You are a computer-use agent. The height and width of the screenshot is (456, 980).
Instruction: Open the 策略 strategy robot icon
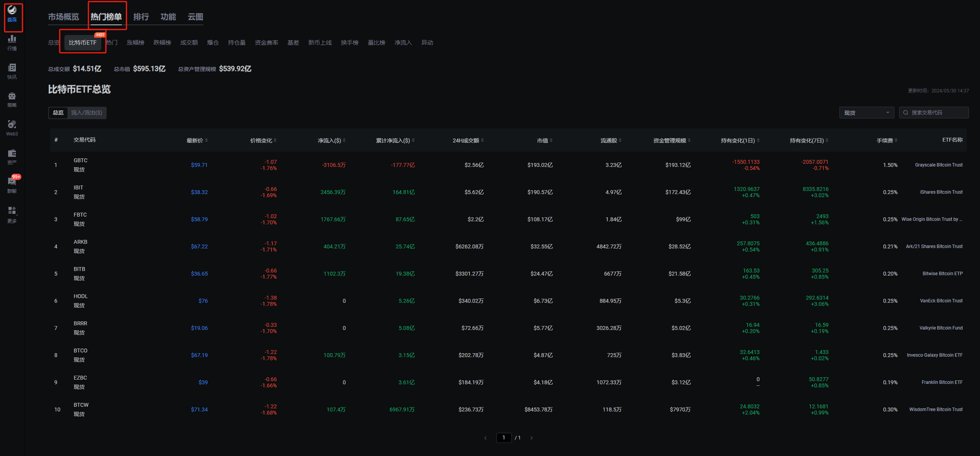pos(12,100)
